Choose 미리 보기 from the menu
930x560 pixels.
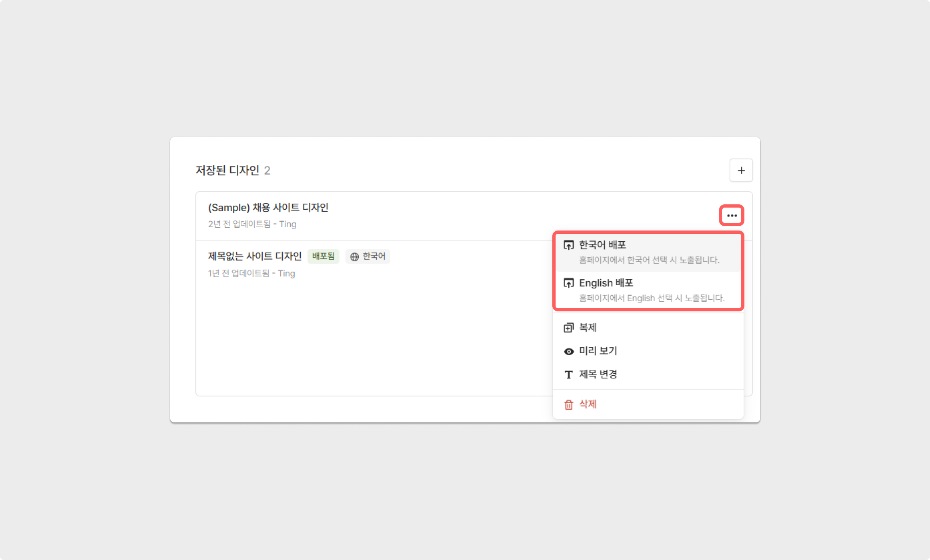[x=598, y=351]
